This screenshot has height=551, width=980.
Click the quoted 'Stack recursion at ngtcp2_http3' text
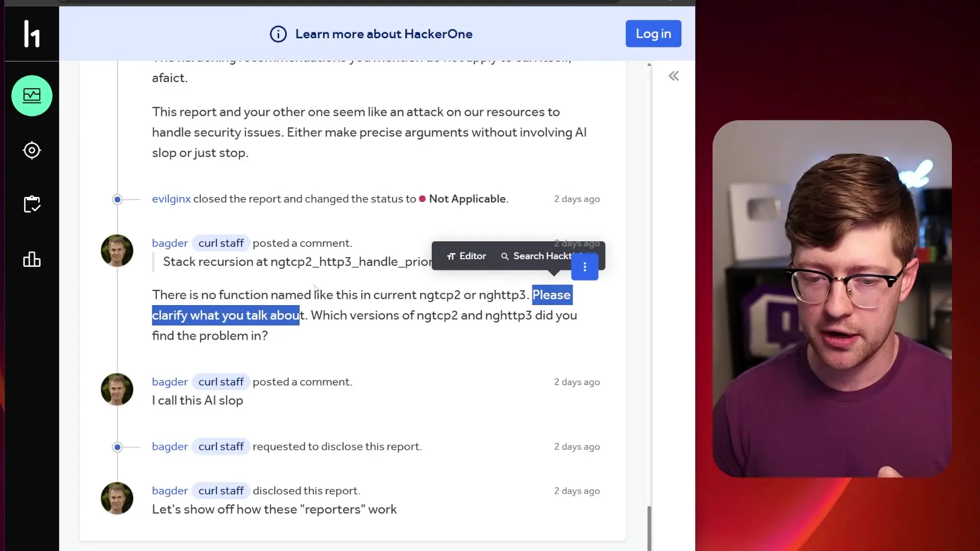click(x=297, y=262)
